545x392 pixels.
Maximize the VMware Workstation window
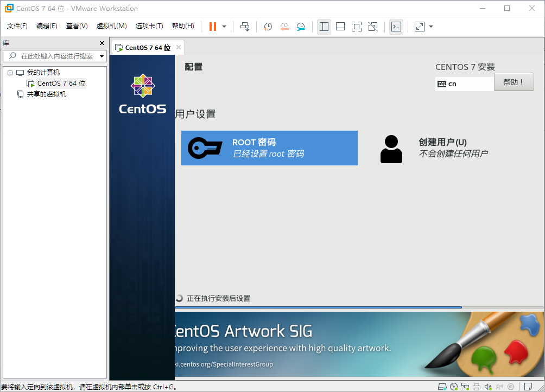tap(507, 8)
